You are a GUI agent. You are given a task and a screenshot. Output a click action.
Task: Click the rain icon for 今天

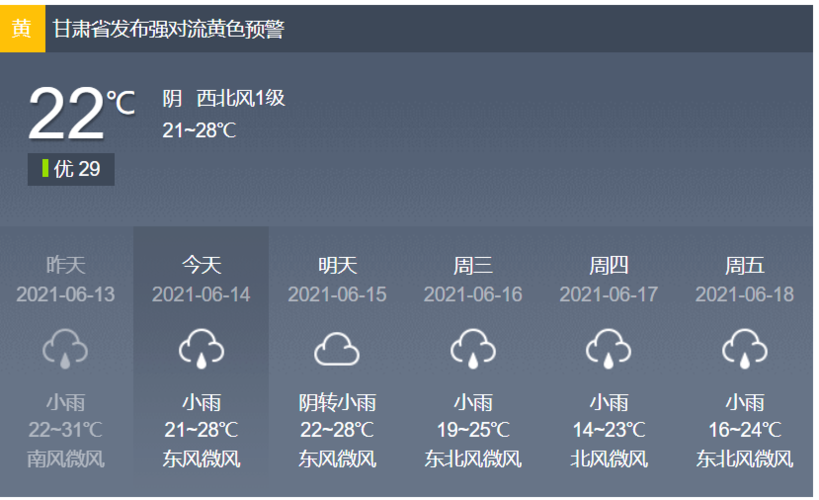pyautogui.click(x=201, y=349)
